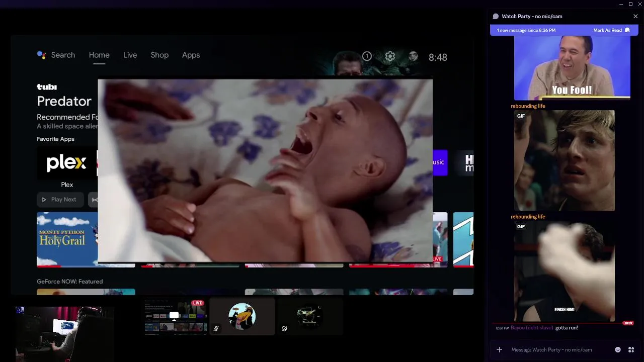Click the duck avatar participant tile
The image size is (644, 362).
coord(242,316)
